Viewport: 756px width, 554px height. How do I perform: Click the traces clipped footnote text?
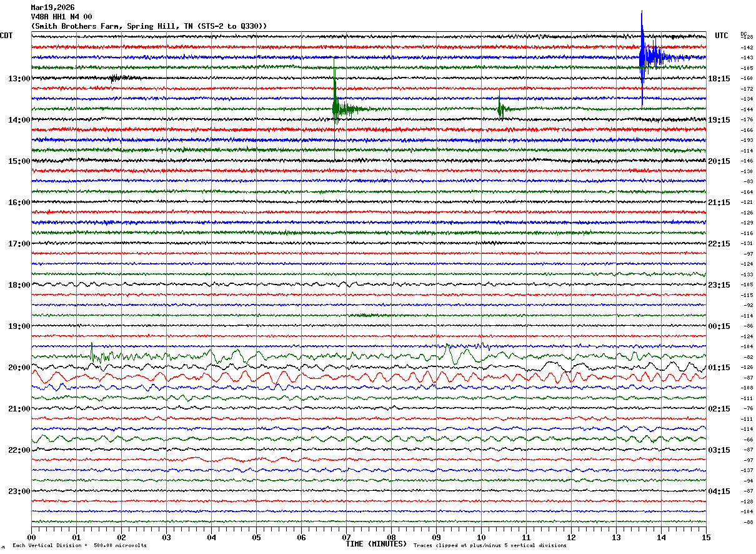(x=490, y=546)
